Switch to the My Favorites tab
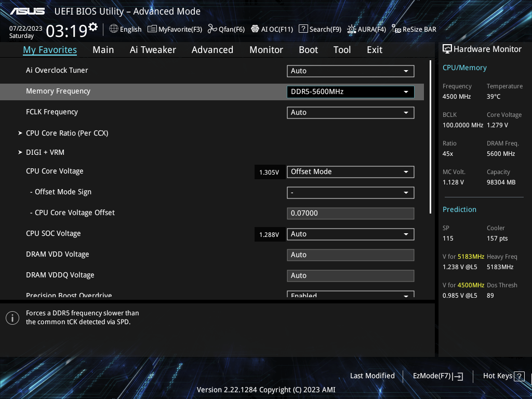This screenshot has width=532, height=399. point(50,50)
